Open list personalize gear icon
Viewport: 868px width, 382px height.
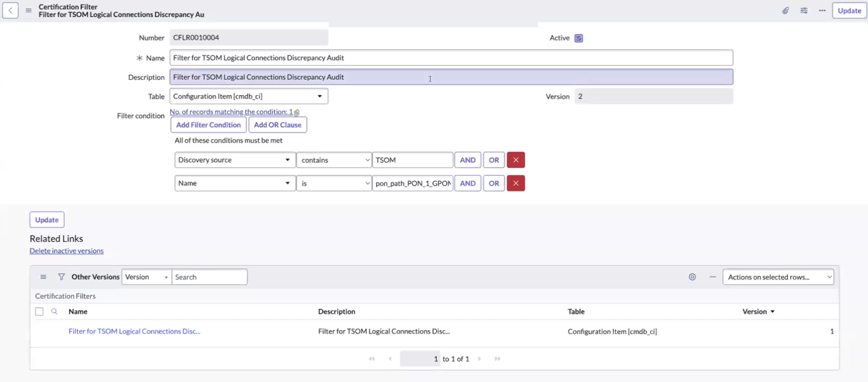pyautogui.click(x=692, y=277)
